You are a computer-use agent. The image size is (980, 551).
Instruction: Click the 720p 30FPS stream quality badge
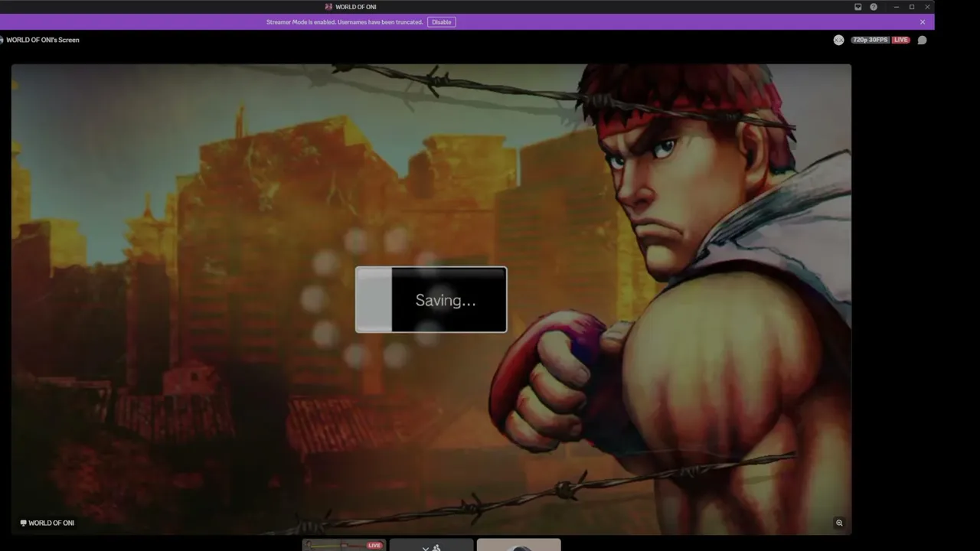click(871, 40)
